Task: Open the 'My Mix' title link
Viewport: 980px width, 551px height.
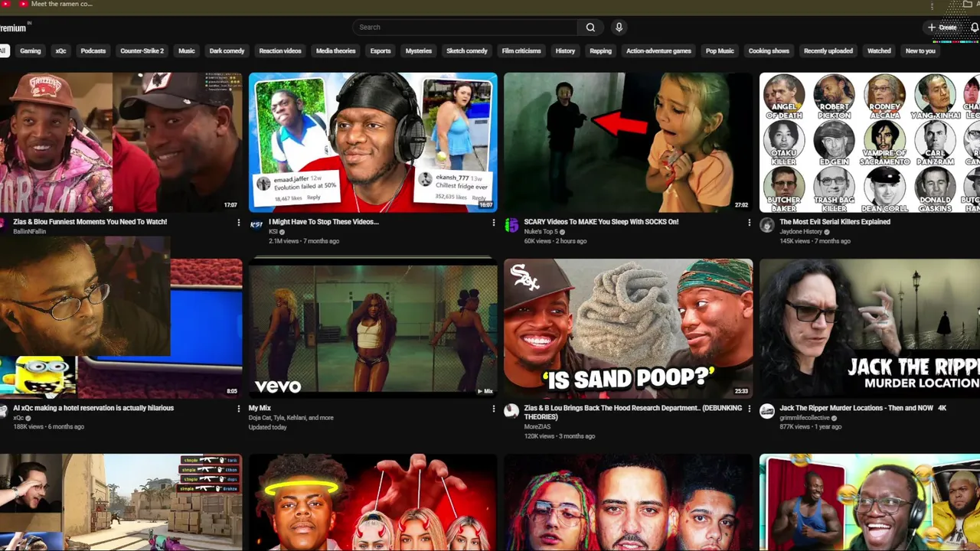Action: [260, 408]
